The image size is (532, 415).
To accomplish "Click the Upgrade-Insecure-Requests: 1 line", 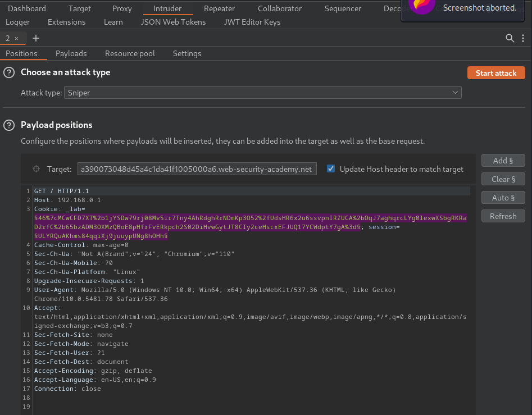I will coord(89,281).
